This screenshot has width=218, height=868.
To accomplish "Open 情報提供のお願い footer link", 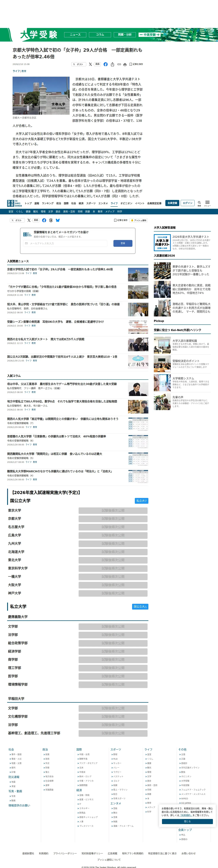I will pyautogui.click(x=19, y=805).
